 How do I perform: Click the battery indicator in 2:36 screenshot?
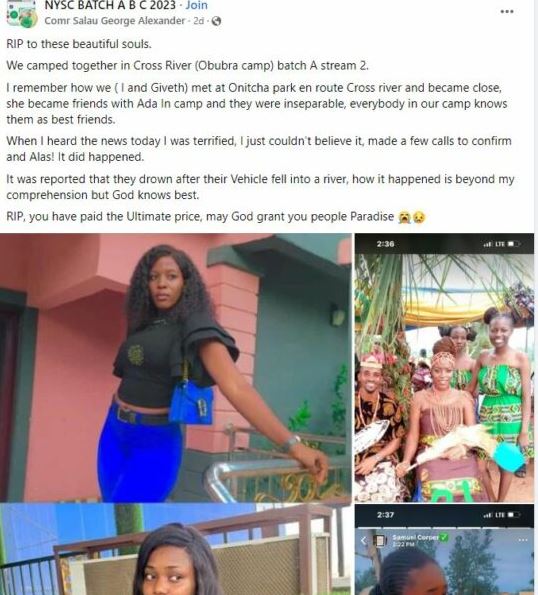pos(513,244)
